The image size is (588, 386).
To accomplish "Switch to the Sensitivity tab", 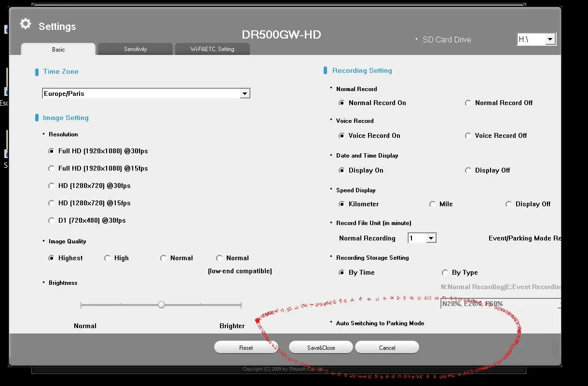I will pyautogui.click(x=135, y=49).
